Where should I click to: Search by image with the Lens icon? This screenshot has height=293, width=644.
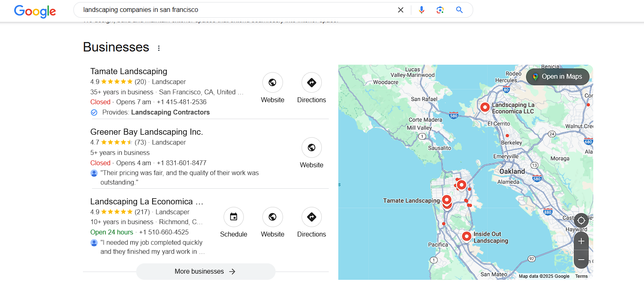[x=440, y=10]
